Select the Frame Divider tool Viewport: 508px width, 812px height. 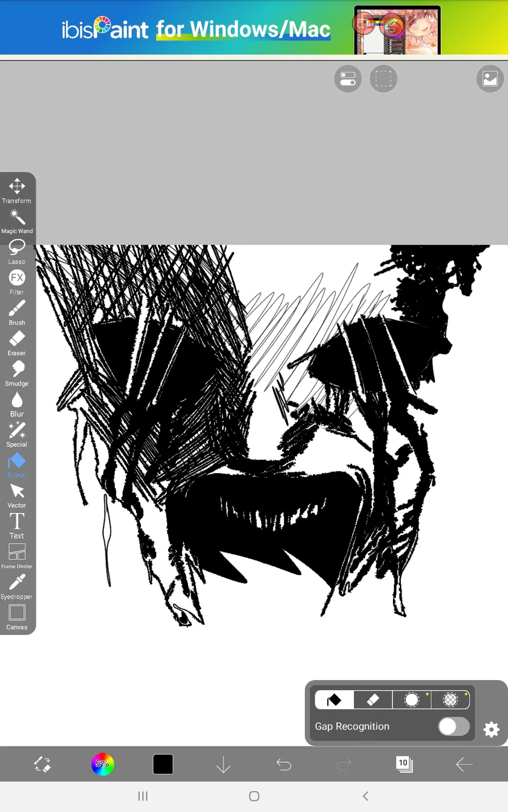[17, 557]
